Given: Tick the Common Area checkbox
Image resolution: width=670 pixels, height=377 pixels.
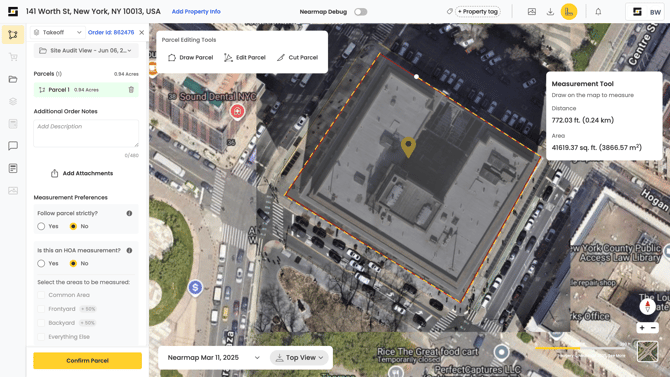Looking at the screenshot, I should coord(41,295).
